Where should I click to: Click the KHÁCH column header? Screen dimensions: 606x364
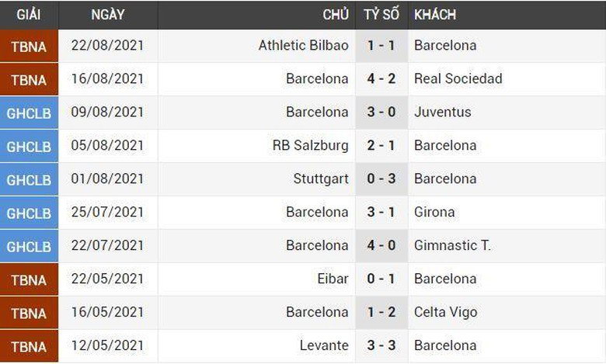tap(435, 15)
